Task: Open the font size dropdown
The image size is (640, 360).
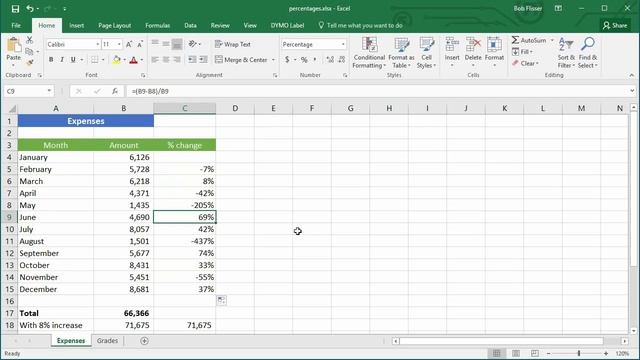Action: click(119, 44)
